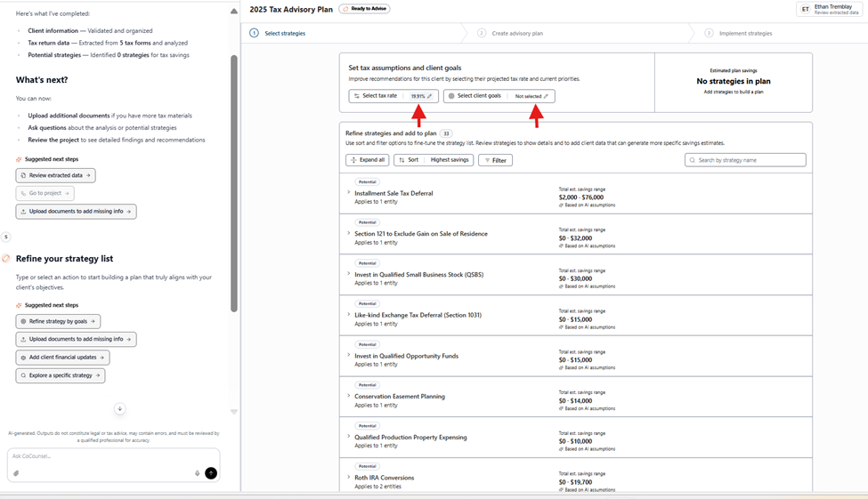Click the attachment paperclip icon in chat box
Viewport: 868px width, 499px height.
point(16,473)
